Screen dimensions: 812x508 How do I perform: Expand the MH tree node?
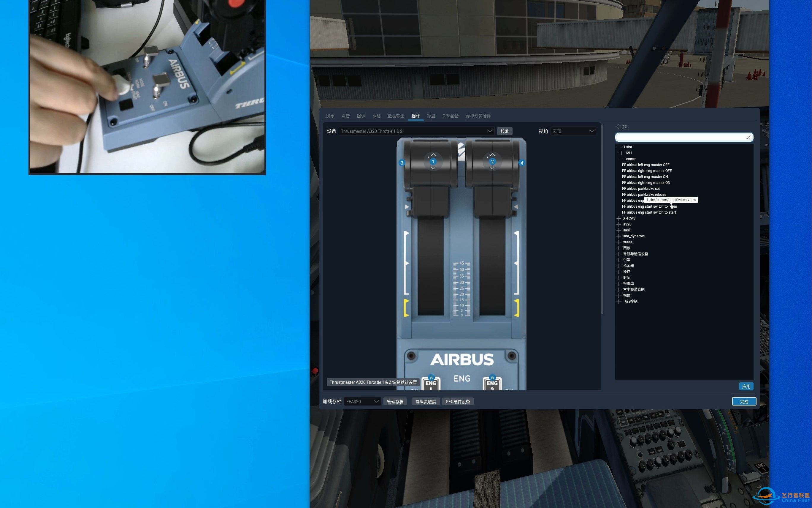[x=622, y=153]
